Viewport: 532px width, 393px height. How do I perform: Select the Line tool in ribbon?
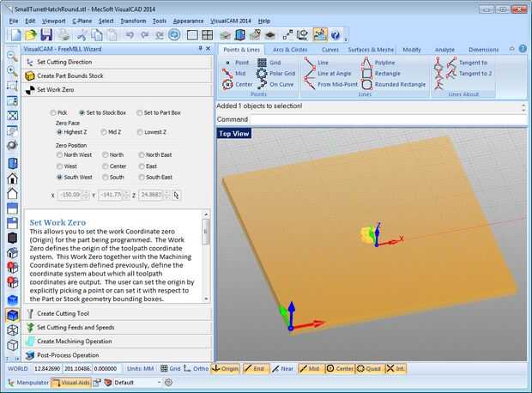317,63
